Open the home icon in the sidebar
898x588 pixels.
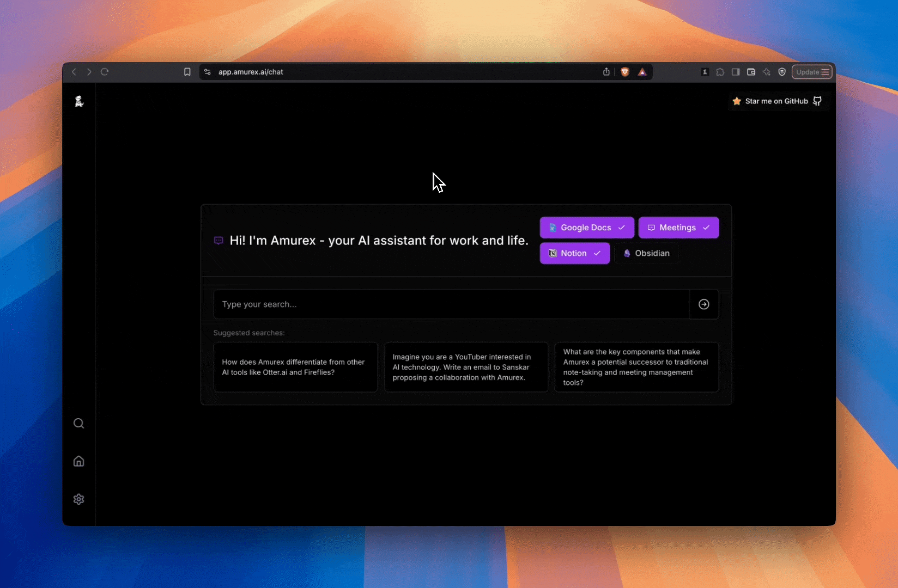(79, 461)
